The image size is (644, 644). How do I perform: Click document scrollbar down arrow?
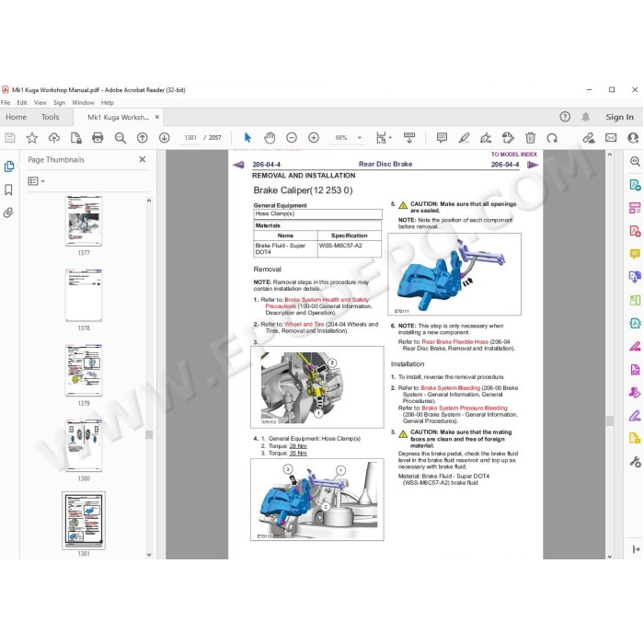pos(610,556)
